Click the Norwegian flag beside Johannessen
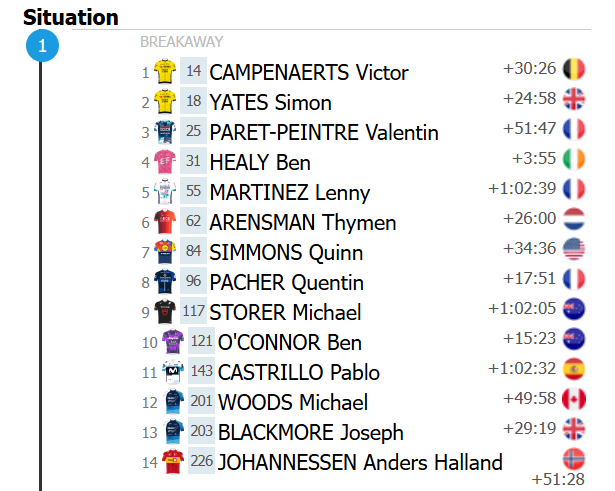Screen dimensions: 615x491 point(574,459)
